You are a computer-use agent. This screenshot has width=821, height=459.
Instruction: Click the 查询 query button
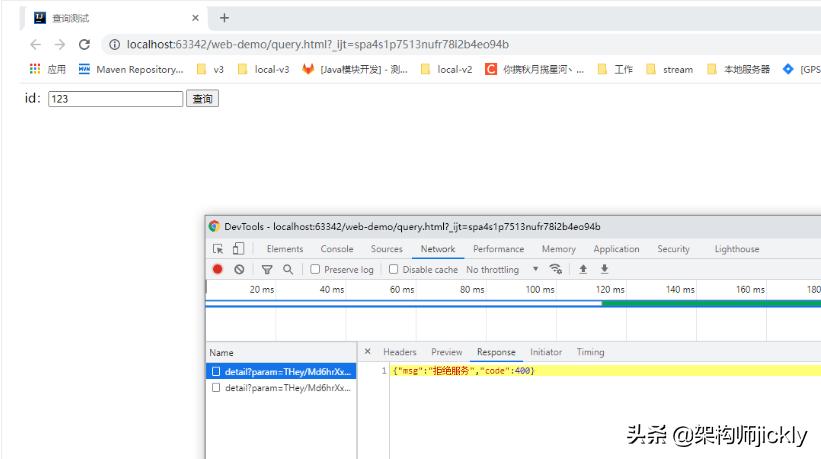pyautogui.click(x=202, y=99)
